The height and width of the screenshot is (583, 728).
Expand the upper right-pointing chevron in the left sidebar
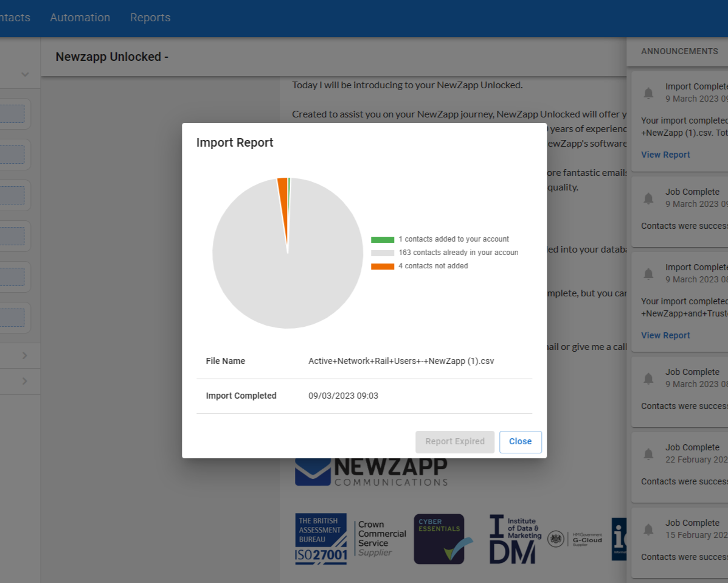[25, 355]
